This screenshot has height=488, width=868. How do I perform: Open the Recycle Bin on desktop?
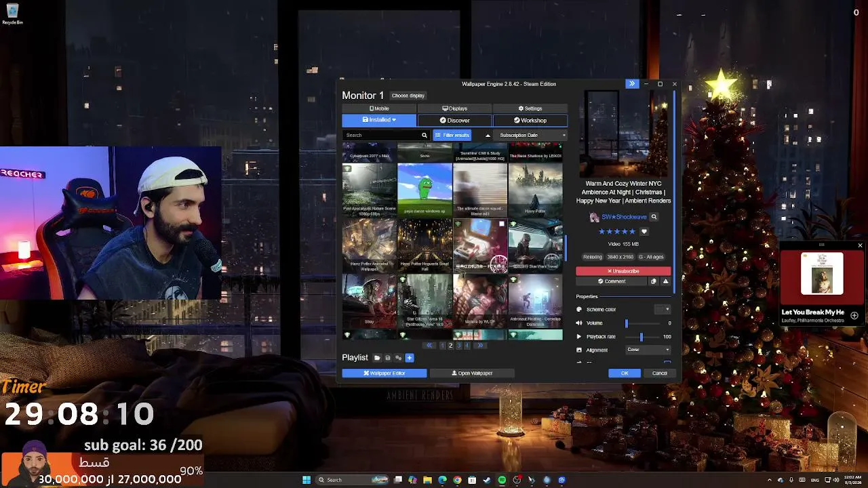pos(12,14)
